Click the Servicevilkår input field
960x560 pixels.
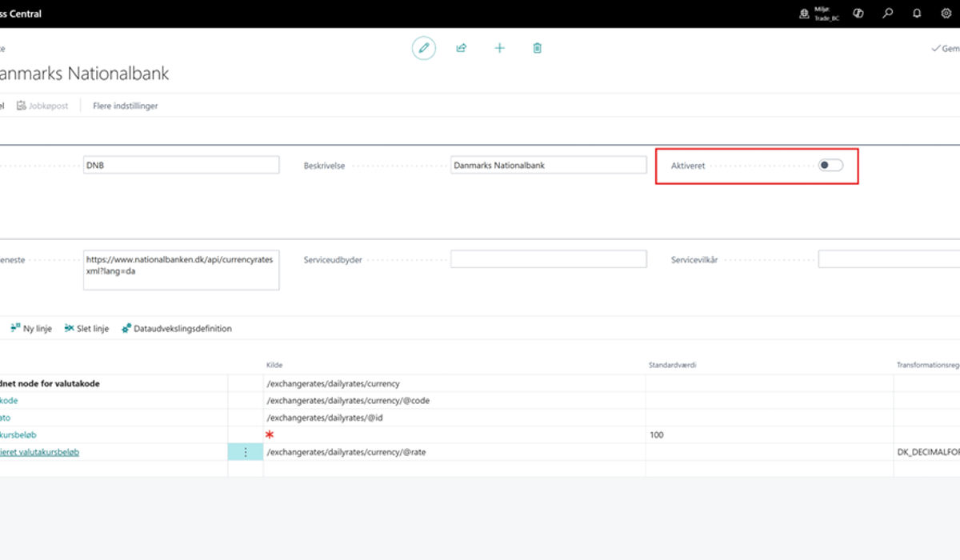889,259
